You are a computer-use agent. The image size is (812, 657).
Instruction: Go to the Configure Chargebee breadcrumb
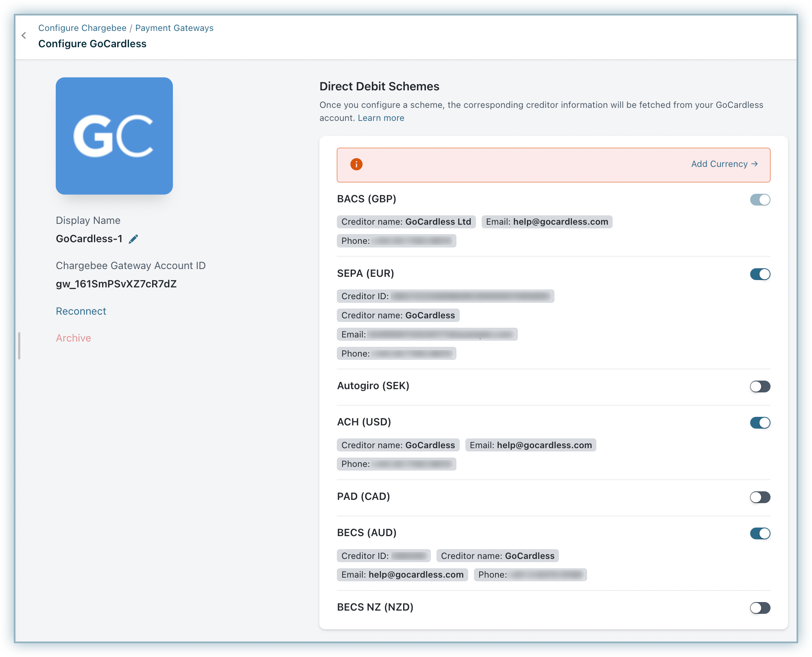(82, 28)
